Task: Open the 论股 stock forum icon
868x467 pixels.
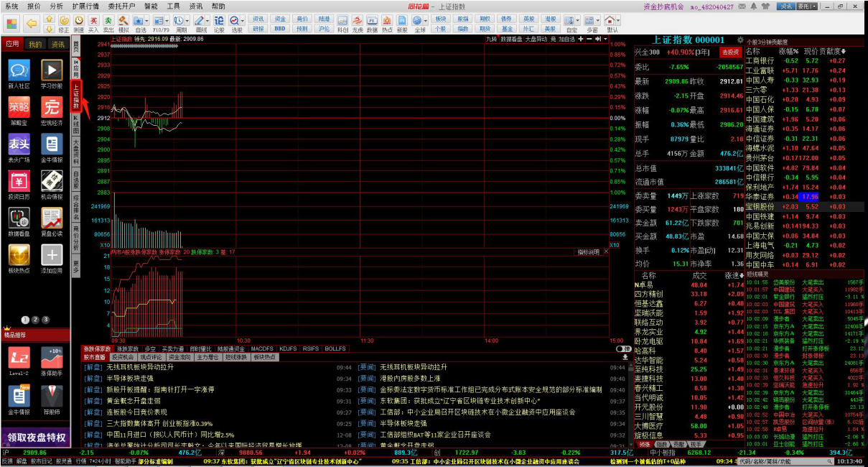Action: [219, 24]
